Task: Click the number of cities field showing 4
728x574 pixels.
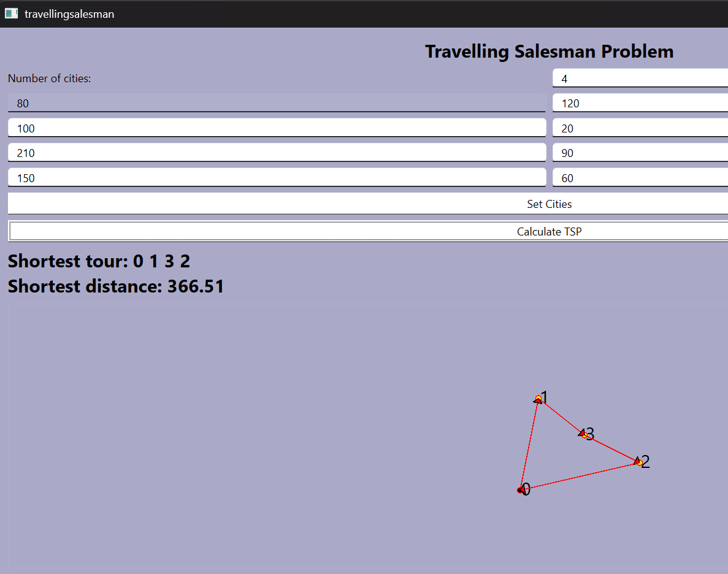Action: pos(640,78)
